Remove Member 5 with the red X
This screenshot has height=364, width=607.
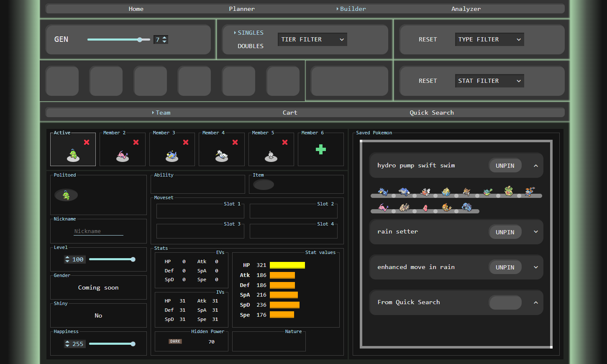(x=285, y=142)
